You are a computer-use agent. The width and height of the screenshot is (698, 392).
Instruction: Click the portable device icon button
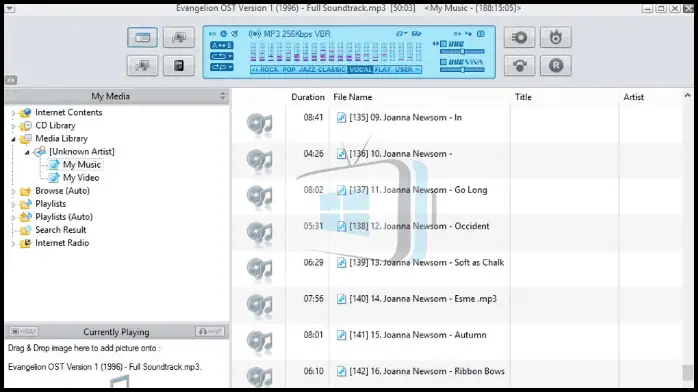tap(179, 66)
